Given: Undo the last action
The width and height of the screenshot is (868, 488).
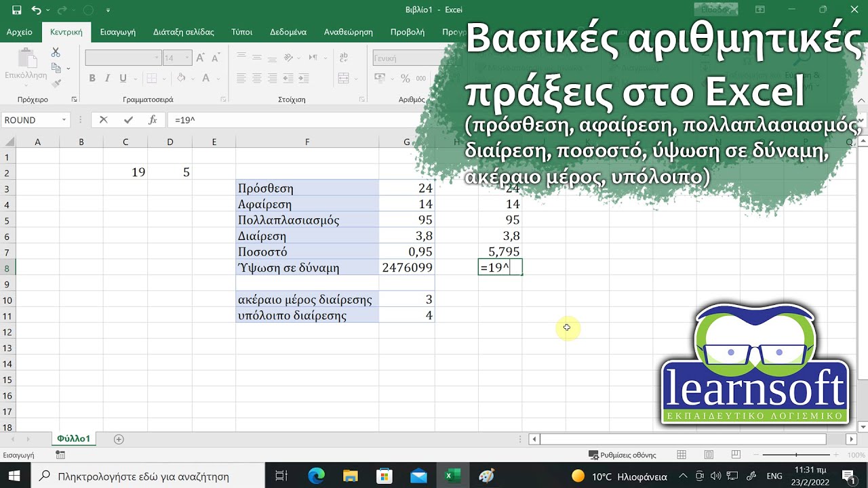Looking at the screenshot, I should 35,10.
